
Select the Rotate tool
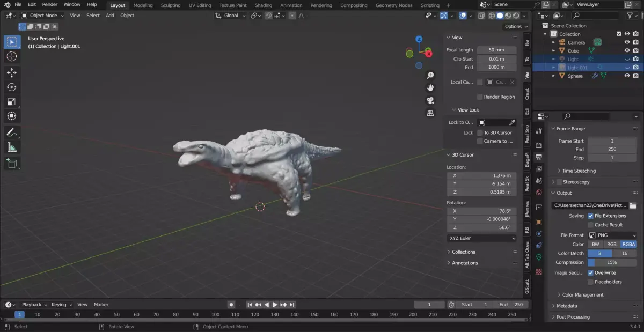pyautogui.click(x=12, y=87)
